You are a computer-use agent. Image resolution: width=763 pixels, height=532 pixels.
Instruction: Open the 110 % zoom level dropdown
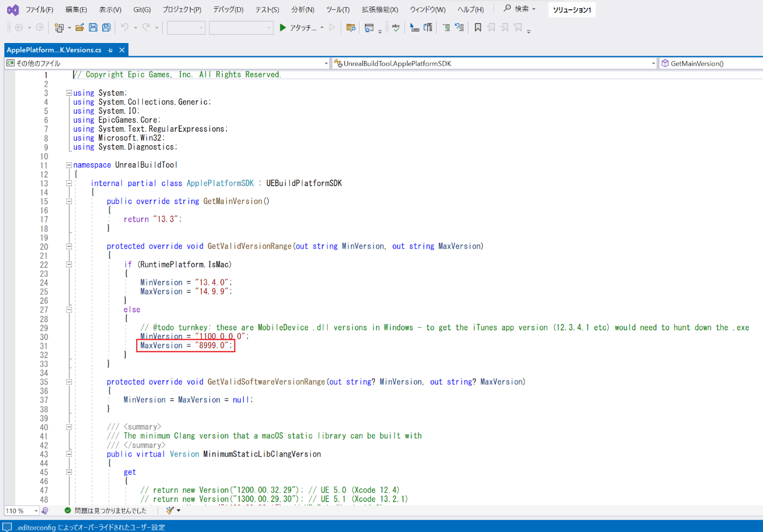[22, 511]
